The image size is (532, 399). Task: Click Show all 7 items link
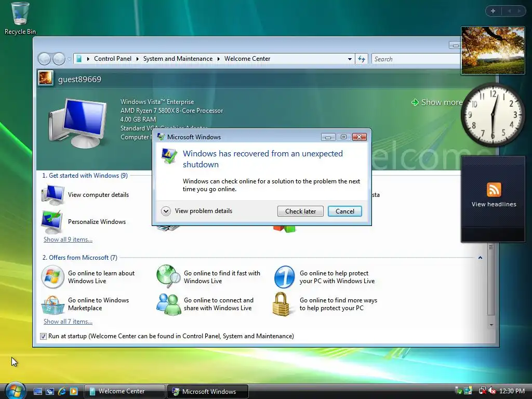[68, 321]
